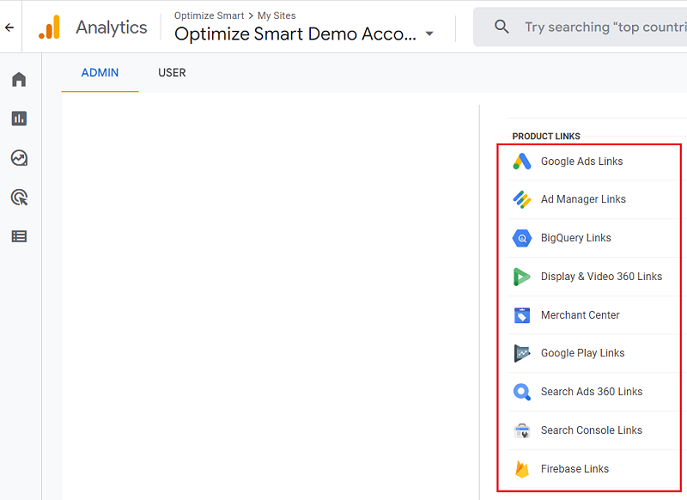Click the Ad Manager logo icon
This screenshot has width=687, height=500.
tap(522, 199)
